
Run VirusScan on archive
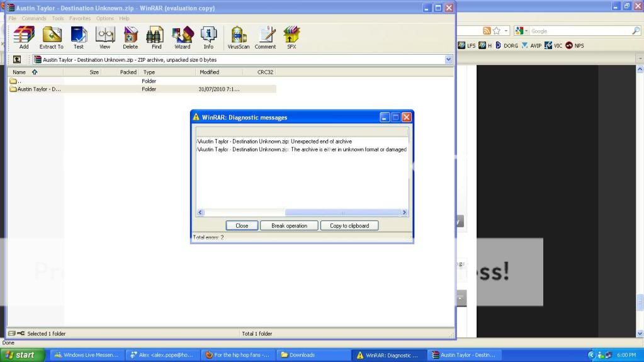238,37
